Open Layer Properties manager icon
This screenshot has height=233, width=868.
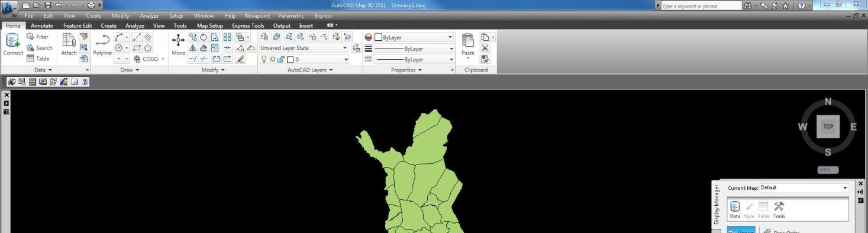click(264, 37)
